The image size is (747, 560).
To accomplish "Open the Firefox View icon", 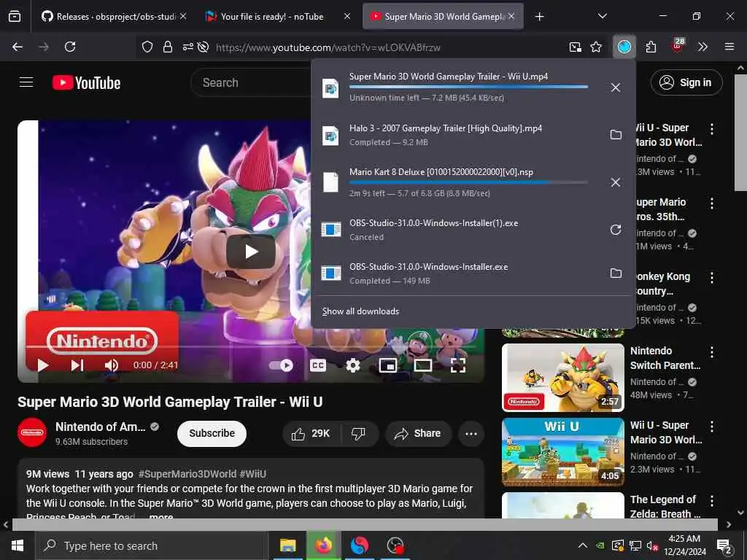I will click(x=15, y=16).
